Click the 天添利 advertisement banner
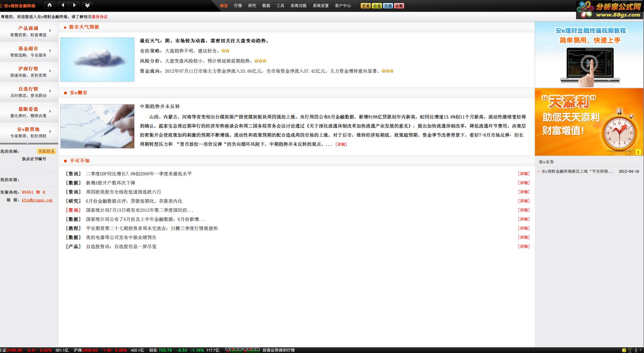Screen dimensions: 644x353 [x=589, y=122]
